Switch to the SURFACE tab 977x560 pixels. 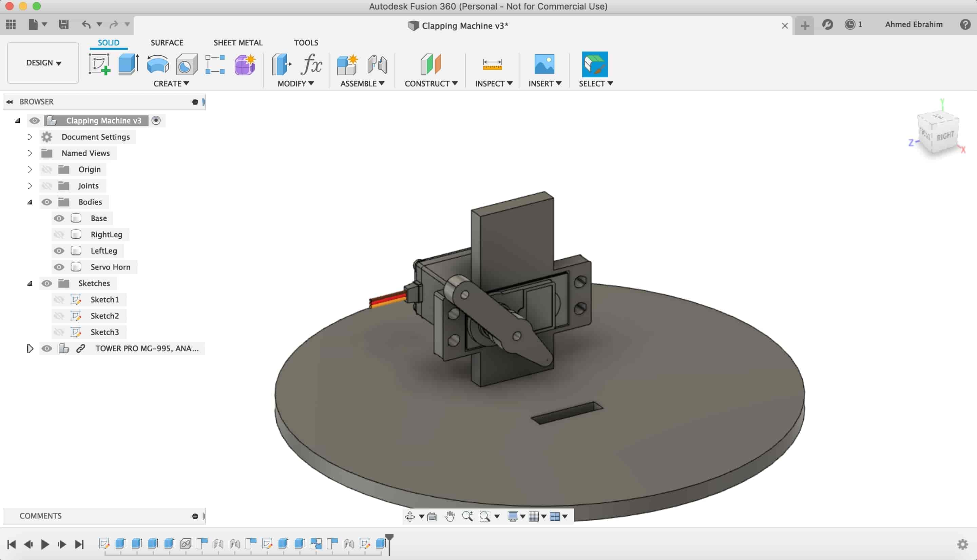(167, 42)
